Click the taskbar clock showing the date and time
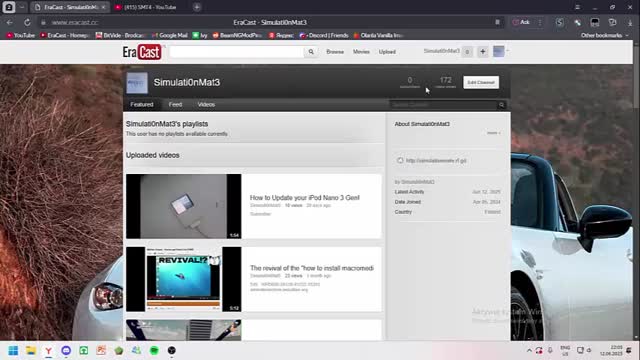The width and height of the screenshot is (640, 360). coord(611,350)
